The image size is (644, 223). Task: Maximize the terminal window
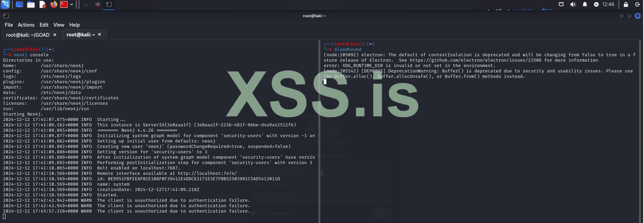(630, 16)
